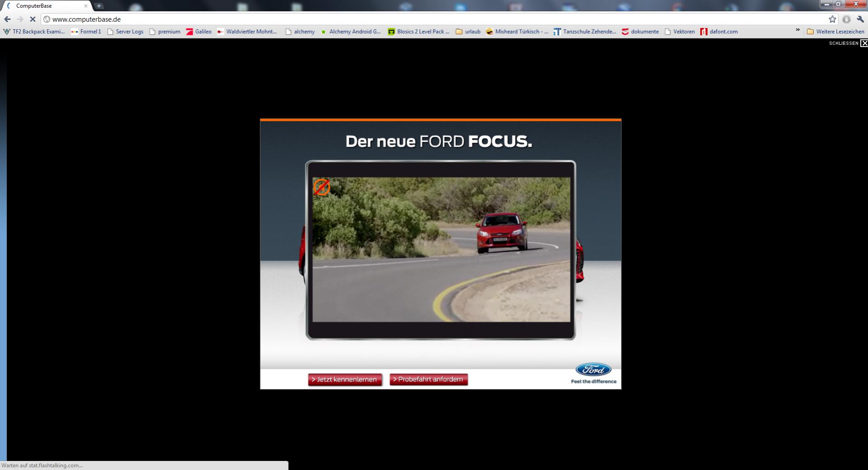868x470 pixels.
Task: Open Weitere Lesezeichen folder
Action: point(835,32)
